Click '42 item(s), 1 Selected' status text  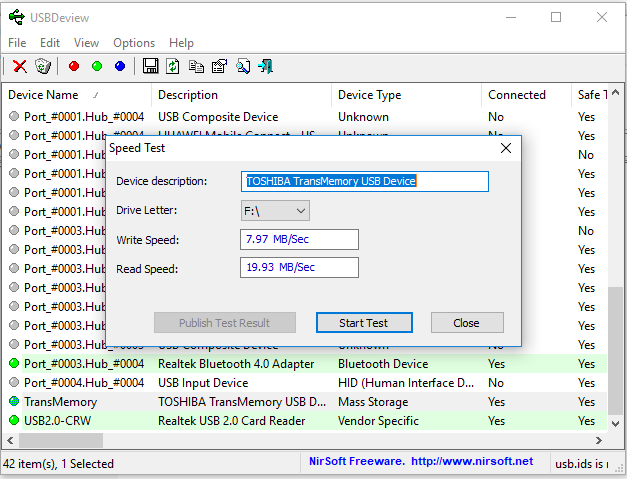[58, 464]
